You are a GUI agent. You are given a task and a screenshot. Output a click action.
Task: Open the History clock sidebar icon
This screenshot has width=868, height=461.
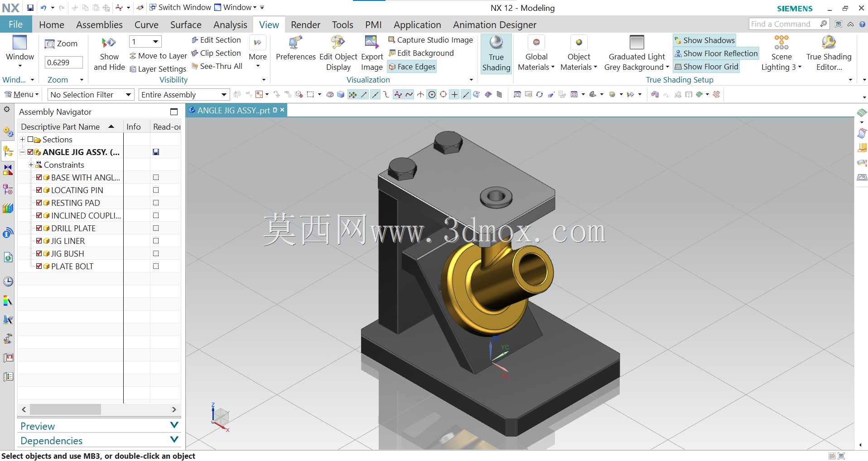click(8, 281)
